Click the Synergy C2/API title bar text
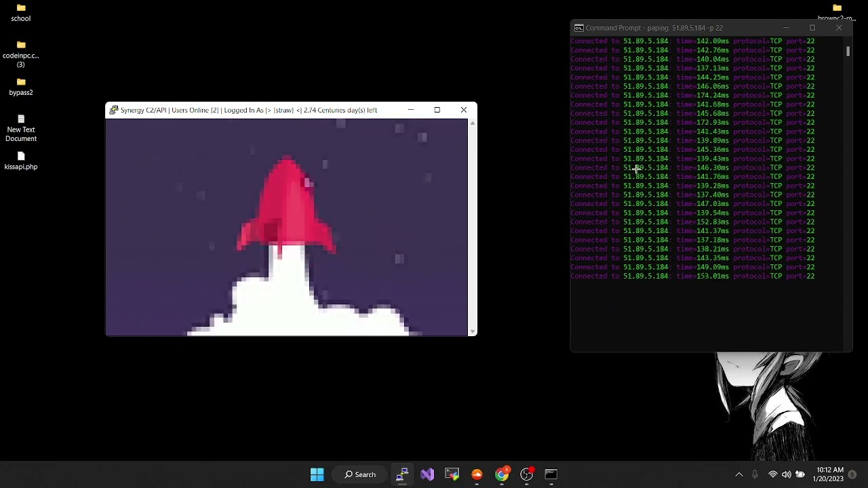868x488 pixels. (249, 110)
